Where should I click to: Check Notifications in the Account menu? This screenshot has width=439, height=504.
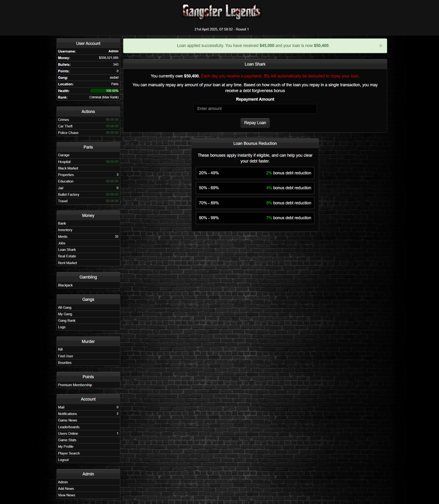click(68, 414)
